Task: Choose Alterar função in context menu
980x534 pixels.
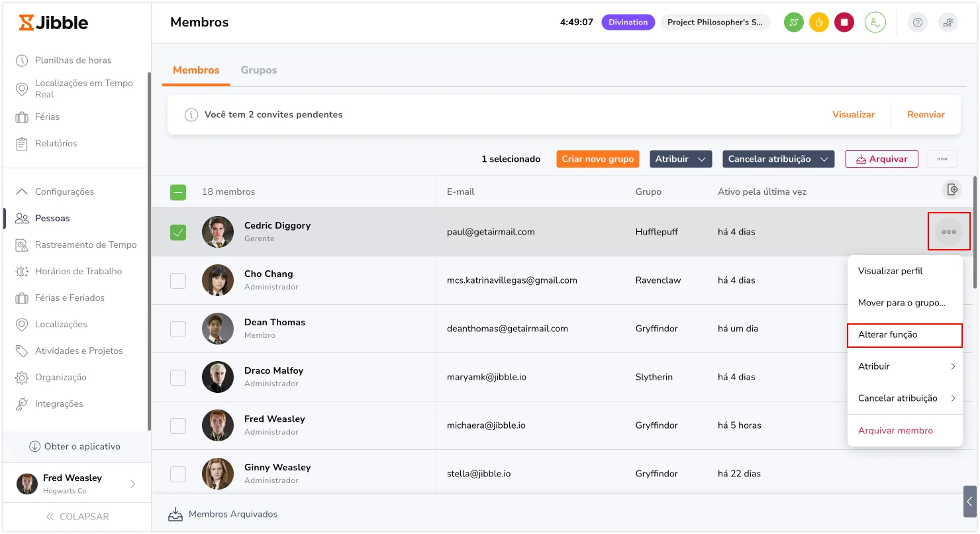Action: tap(905, 335)
